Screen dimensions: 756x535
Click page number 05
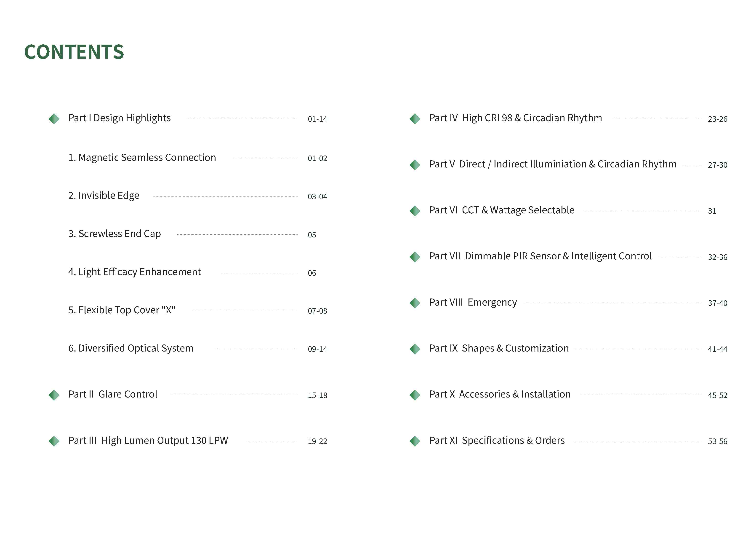[312, 235]
